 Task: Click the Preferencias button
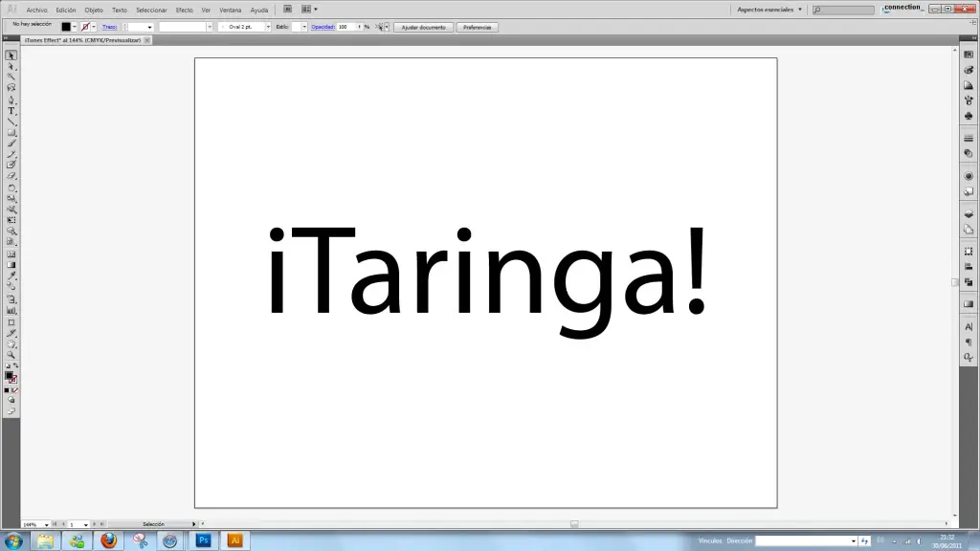click(x=477, y=27)
